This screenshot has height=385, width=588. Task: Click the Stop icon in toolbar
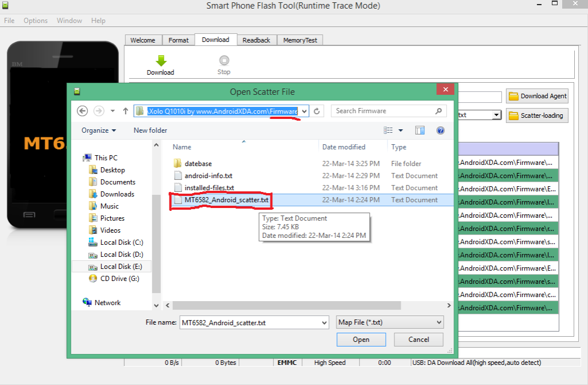coord(224,60)
